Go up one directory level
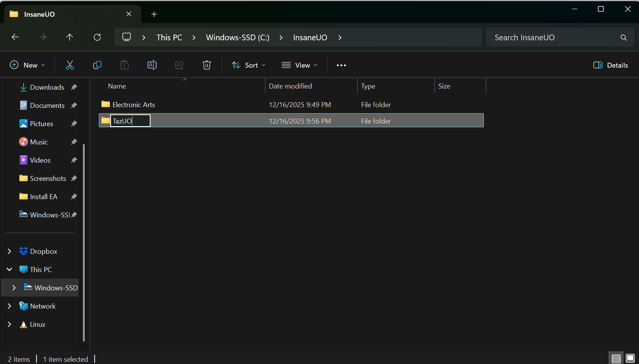Viewport: 639px width, 364px height. point(70,37)
